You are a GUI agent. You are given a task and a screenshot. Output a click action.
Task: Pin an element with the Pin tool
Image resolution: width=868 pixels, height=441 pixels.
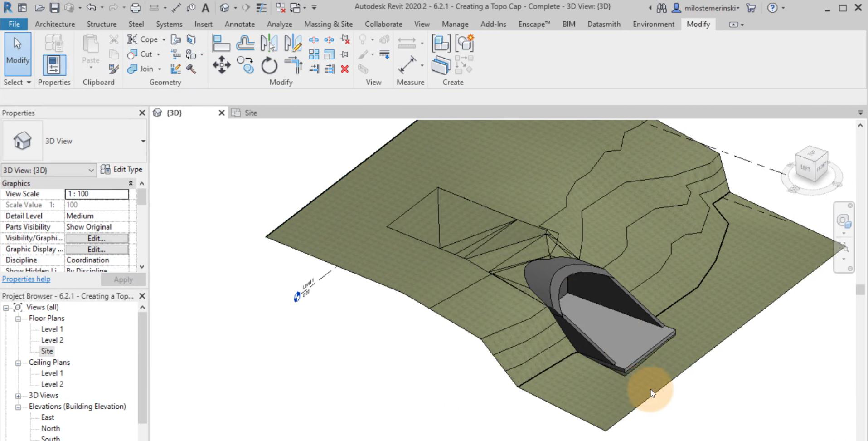coord(344,54)
